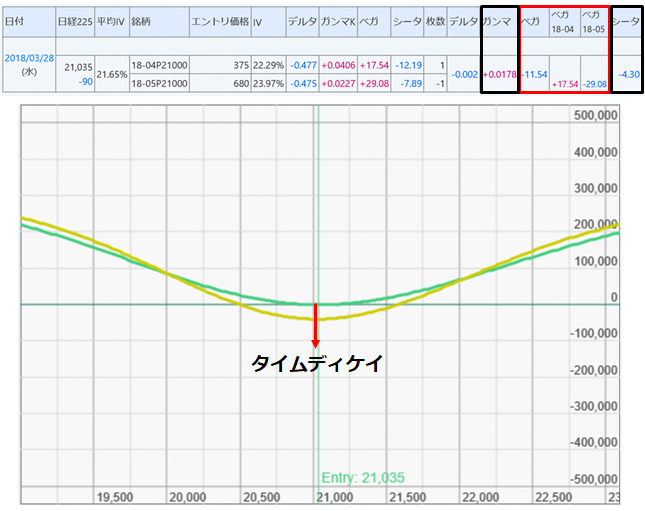Select the 18-04P21000 option name

point(159,65)
